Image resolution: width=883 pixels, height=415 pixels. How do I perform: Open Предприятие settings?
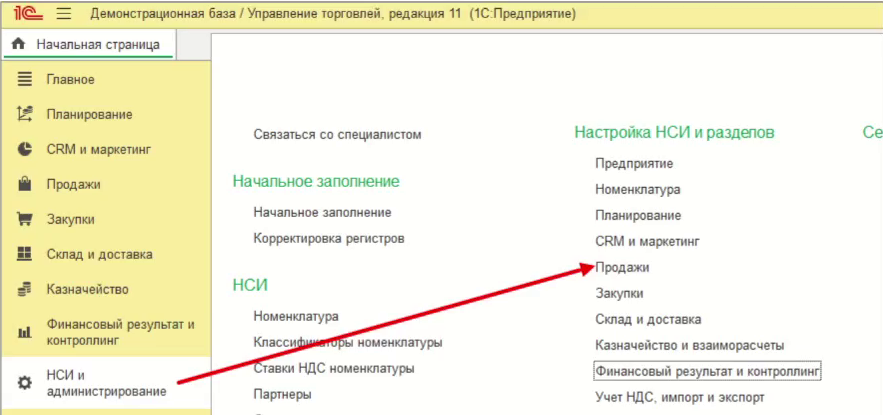pyautogui.click(x=635, y=163)
